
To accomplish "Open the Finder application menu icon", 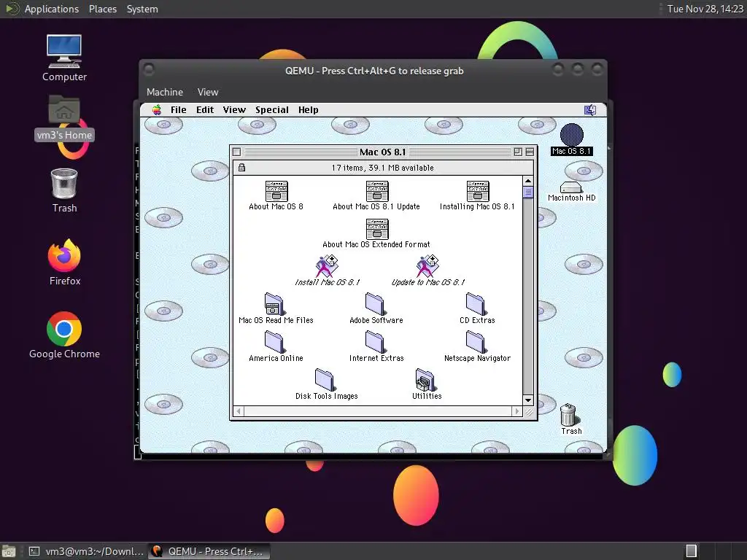I will click(589, 110).
